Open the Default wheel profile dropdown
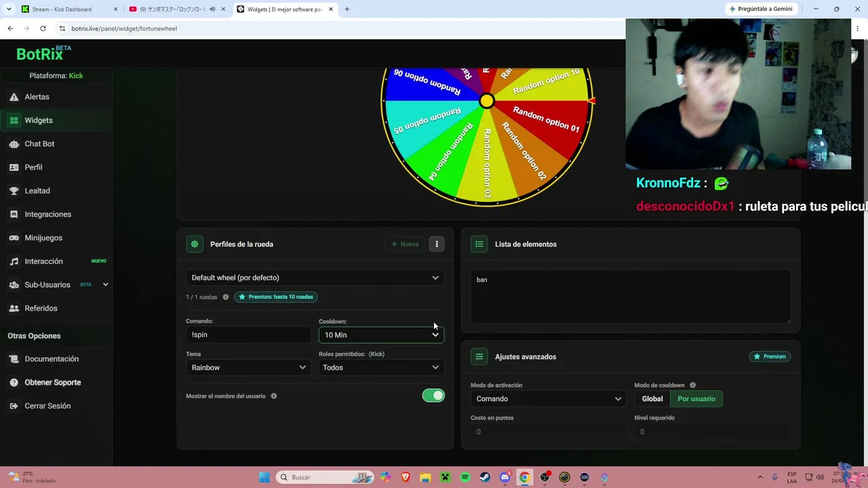Screen dimensions: 868x488 315,278
